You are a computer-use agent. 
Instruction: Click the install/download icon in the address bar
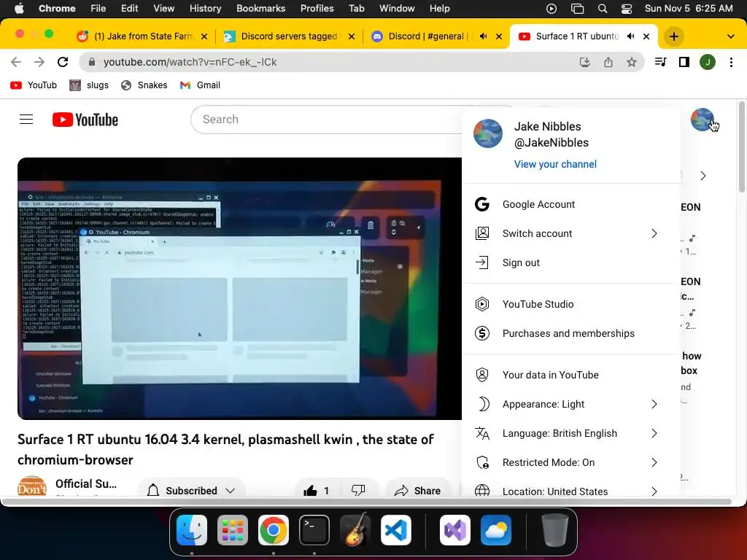pos(585,62)
